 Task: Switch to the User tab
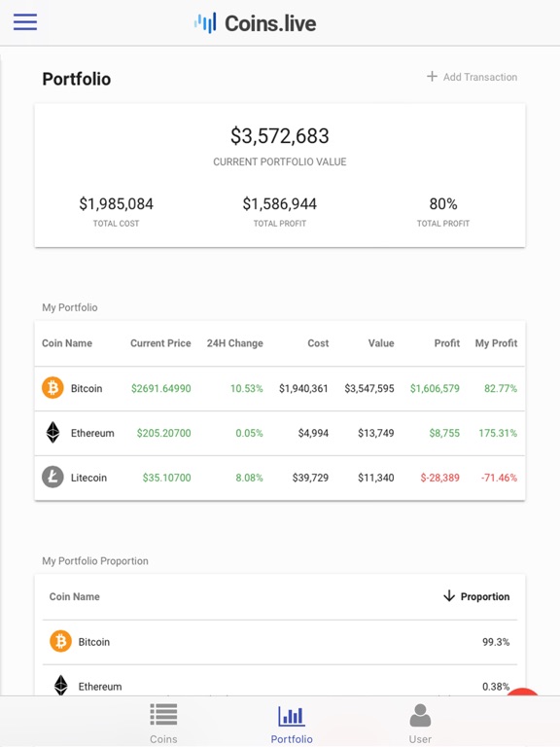click(420, 724)
